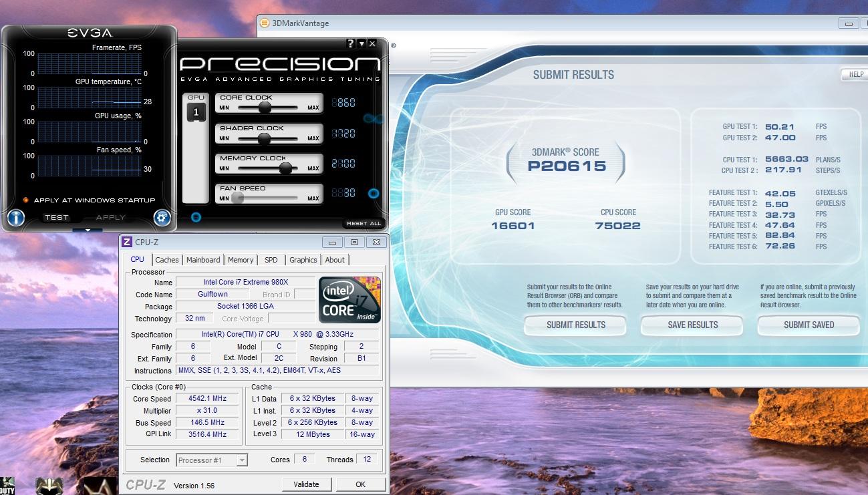Click the CPU Test 1 result 5663.03
868x495 pixels.
point(786,160)
